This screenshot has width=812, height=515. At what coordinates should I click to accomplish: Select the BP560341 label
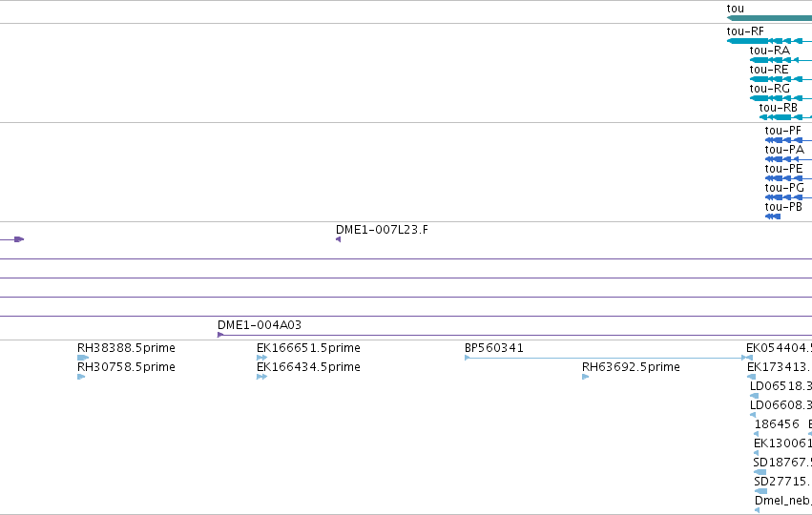(494, 348)
